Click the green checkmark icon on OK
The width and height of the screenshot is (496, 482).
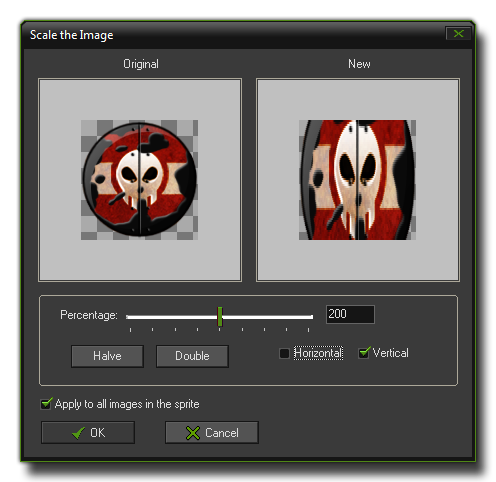(x=78, y=433)
